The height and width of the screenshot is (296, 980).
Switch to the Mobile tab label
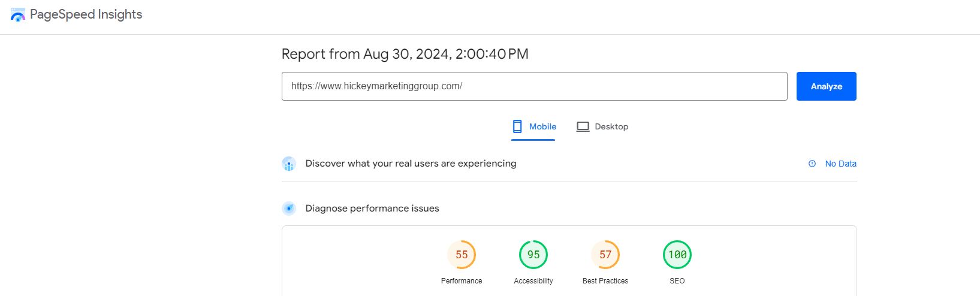point(542,127)
